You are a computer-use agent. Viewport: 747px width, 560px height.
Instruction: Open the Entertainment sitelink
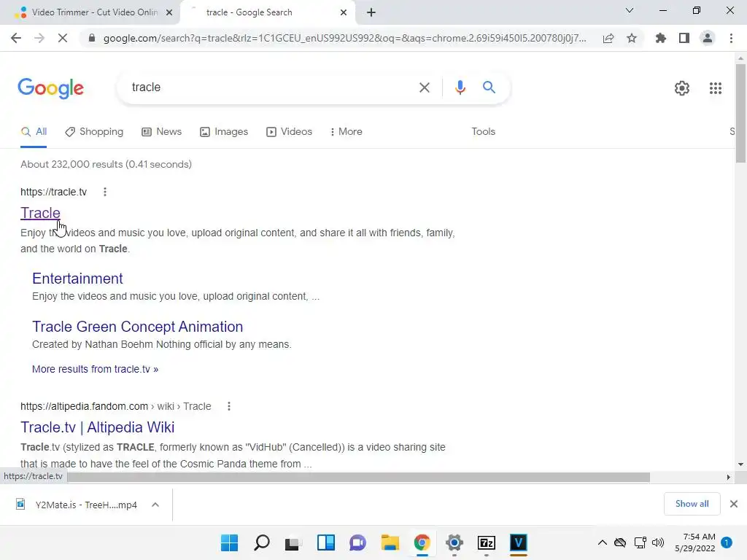click(77, 279)
